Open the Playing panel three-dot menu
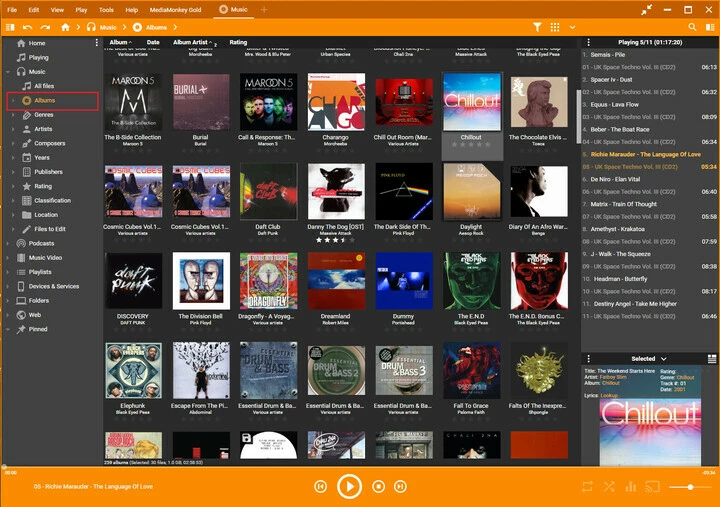The height and width of the screenshot is (507, 720). pos(588,42)
